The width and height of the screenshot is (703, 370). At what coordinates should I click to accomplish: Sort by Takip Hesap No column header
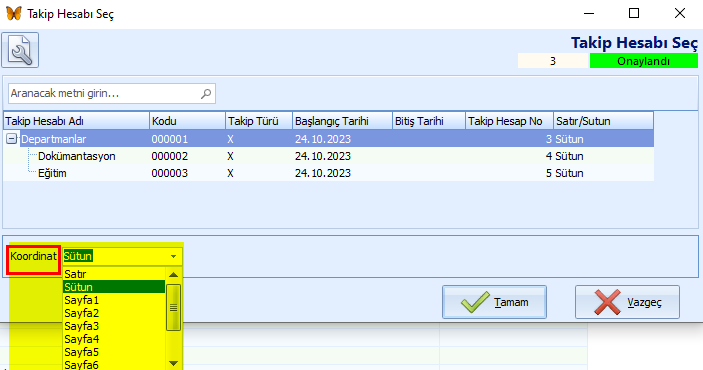[509, 121]
